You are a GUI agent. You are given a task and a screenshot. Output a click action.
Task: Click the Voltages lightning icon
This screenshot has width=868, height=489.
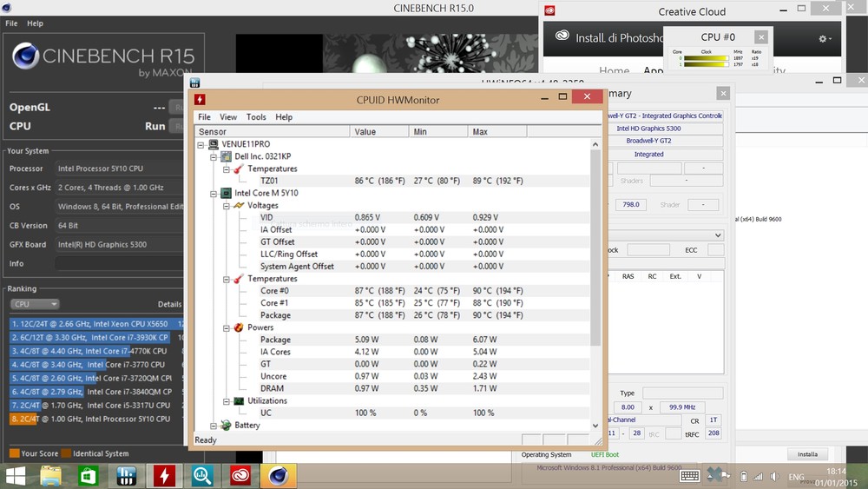(239, 206)
